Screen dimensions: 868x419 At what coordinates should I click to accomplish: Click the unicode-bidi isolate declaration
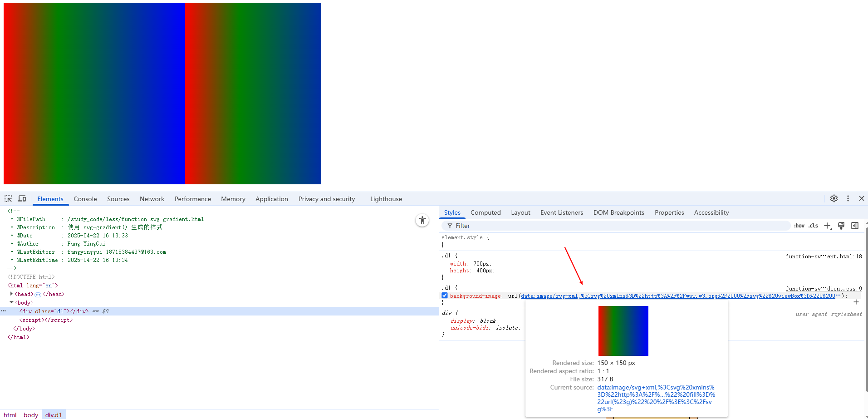coord(485,328)
